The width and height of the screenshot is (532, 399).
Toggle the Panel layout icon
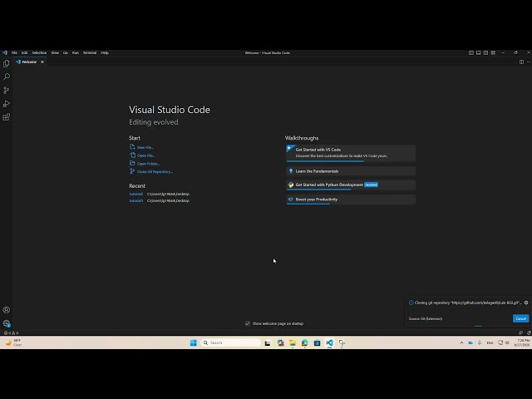point(479,53)
